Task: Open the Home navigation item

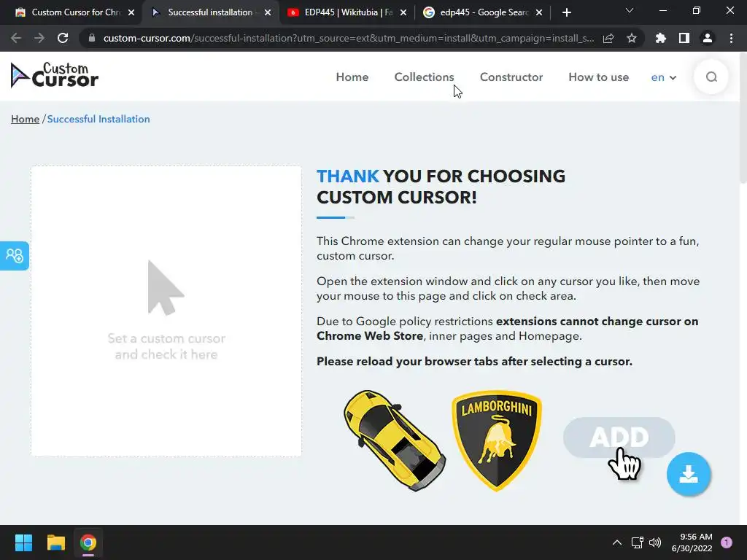Action: (352, 77)
